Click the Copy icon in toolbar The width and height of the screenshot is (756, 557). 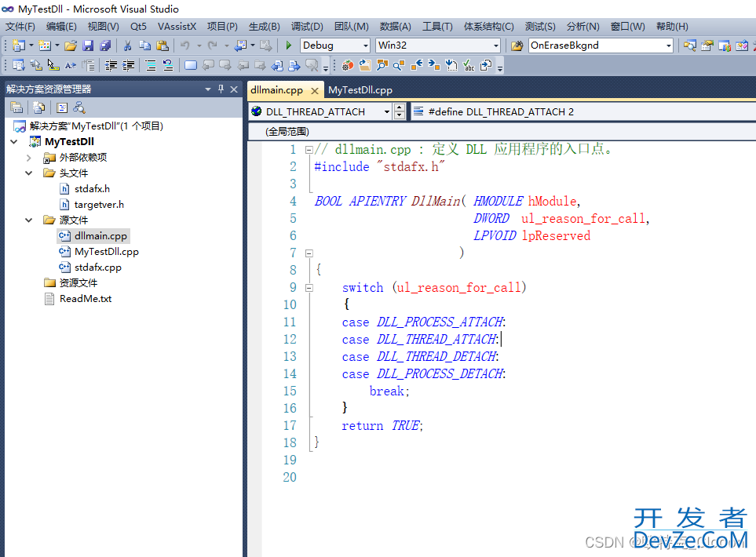pyautogui.click(x=144, y=46)
